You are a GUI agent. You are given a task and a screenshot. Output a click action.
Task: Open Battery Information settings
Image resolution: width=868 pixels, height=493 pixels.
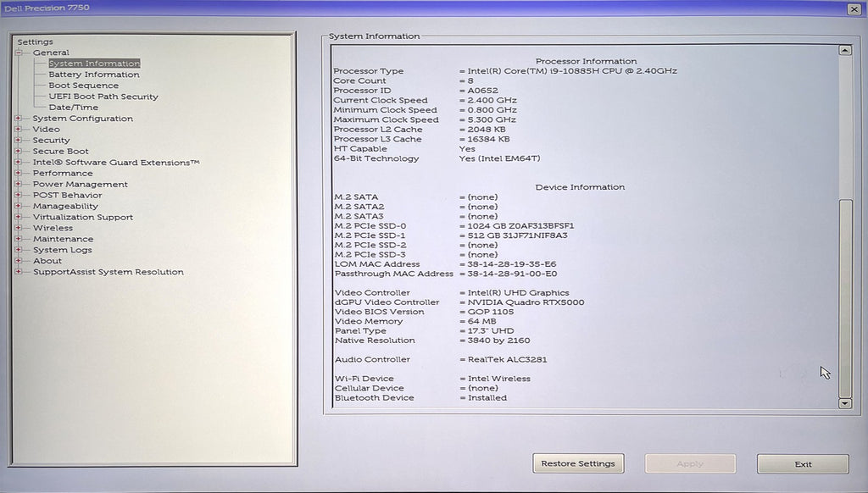pyautogui.click(x=94, y=75)
